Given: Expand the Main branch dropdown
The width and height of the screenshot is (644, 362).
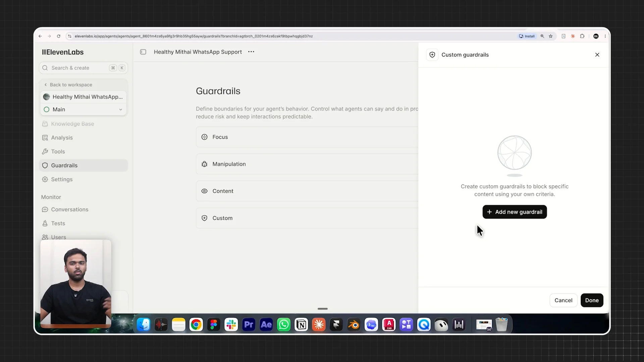Looking at the screenshot, I should 83,109.
